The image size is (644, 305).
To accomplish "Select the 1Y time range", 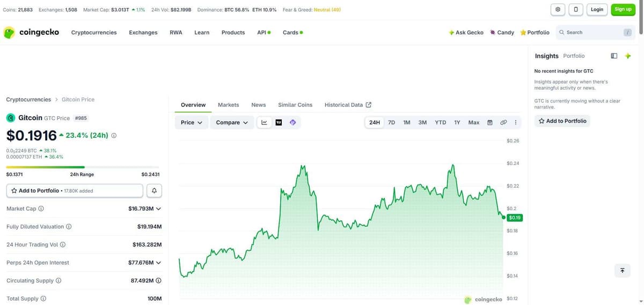I will [457, 122].
